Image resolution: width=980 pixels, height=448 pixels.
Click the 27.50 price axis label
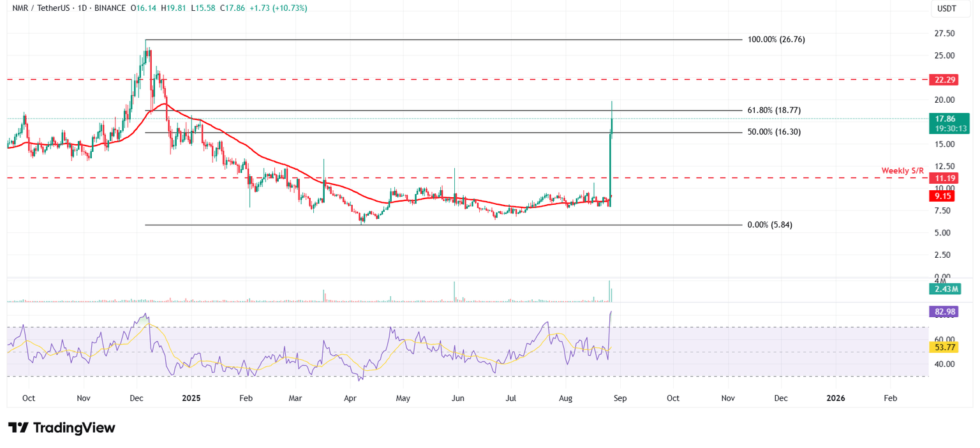coord(945,33)
